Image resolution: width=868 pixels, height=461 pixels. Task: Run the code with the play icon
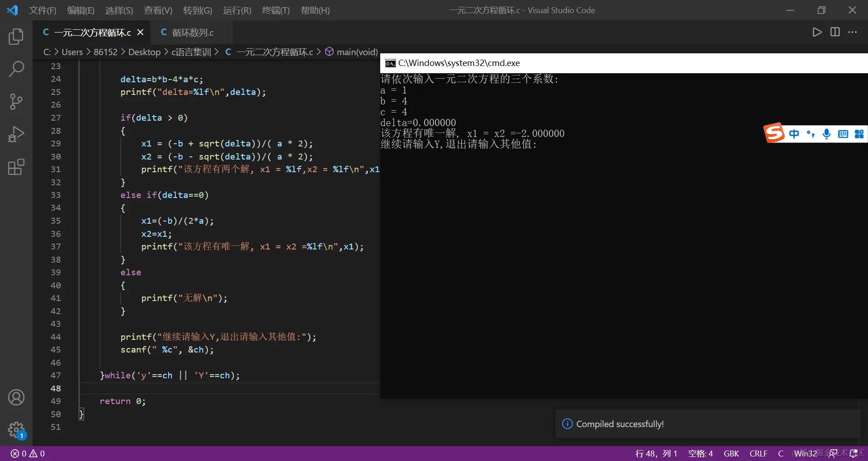817,32
